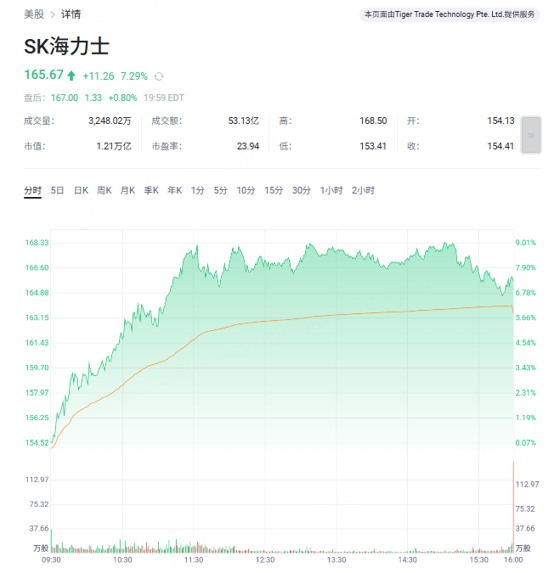Open the 周K chart view
Screen dimensions: 554x573
(x=104, y=190)
